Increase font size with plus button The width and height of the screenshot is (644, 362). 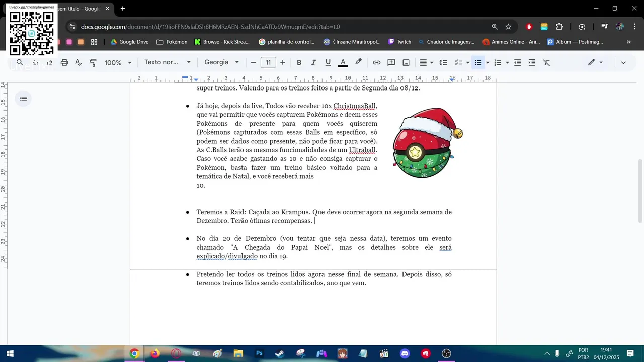click(x=283, y=63)
